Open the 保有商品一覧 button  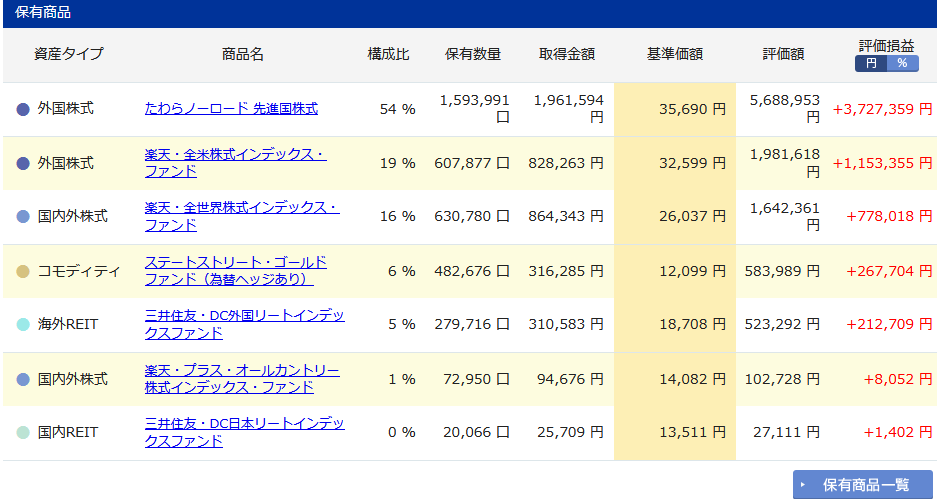pos(863,485)
